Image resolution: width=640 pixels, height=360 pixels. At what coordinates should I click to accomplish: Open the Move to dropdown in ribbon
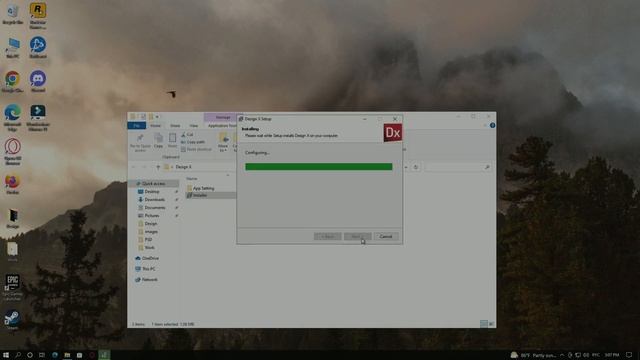223,142
